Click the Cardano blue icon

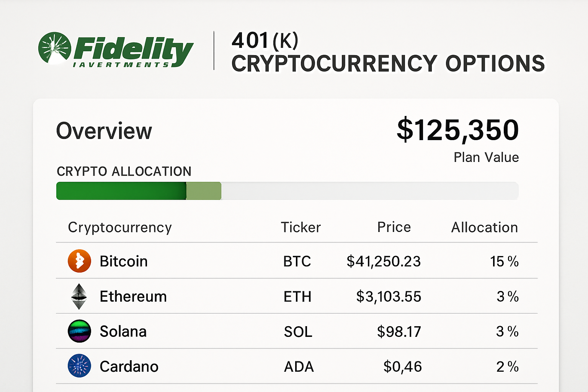click(x=79, y=366)
